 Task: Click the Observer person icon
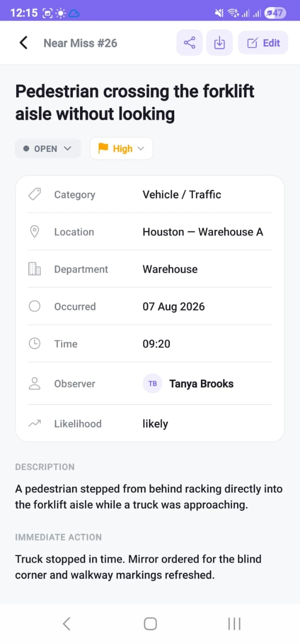pyautogui.click(x=35, y=383)
